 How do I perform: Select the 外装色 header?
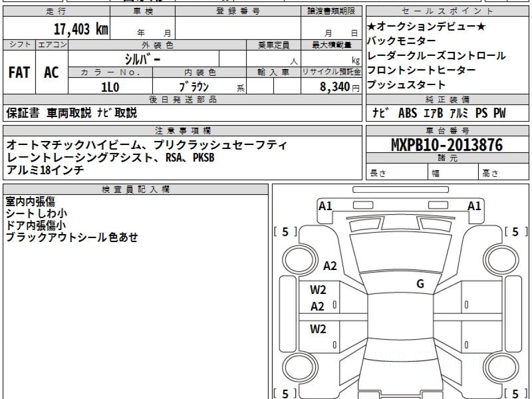pyautogui.click(x=157, y=45)
